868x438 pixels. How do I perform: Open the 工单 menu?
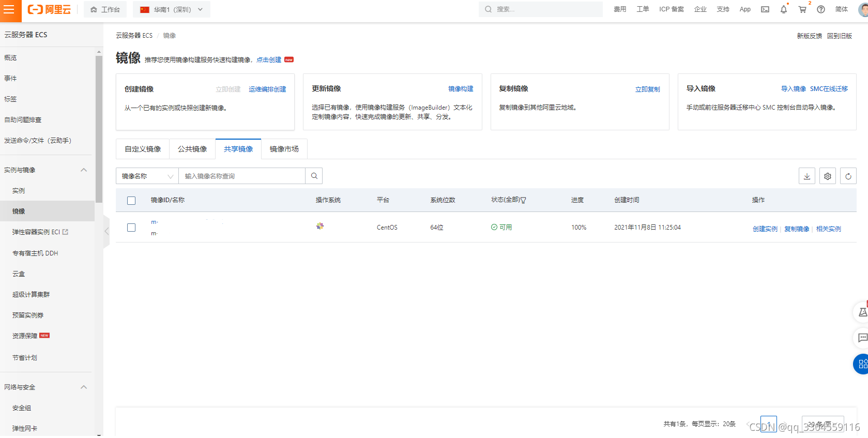(x=643, y=9)
